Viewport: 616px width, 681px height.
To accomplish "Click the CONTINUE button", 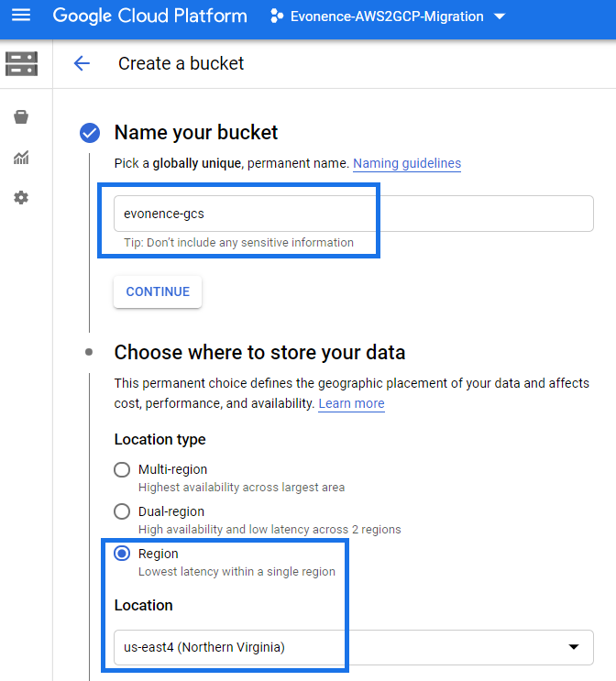I will click(x=158, y=291).
